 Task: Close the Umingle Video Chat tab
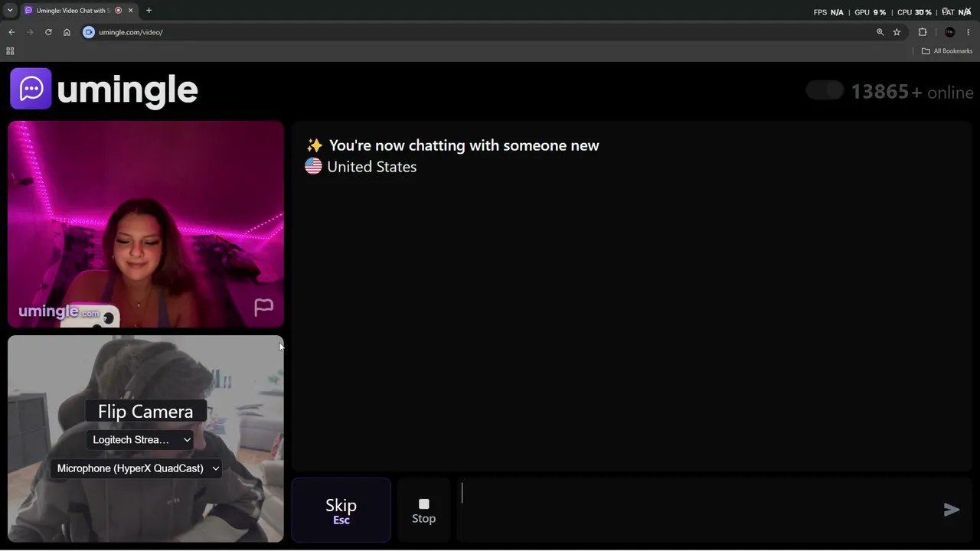click(130, 11)
